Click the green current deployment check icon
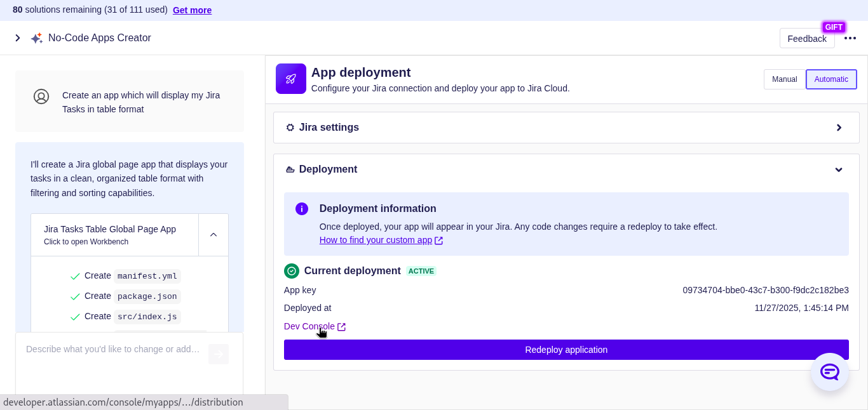This screenshot has height=410, width=868. tap(291, 271)
